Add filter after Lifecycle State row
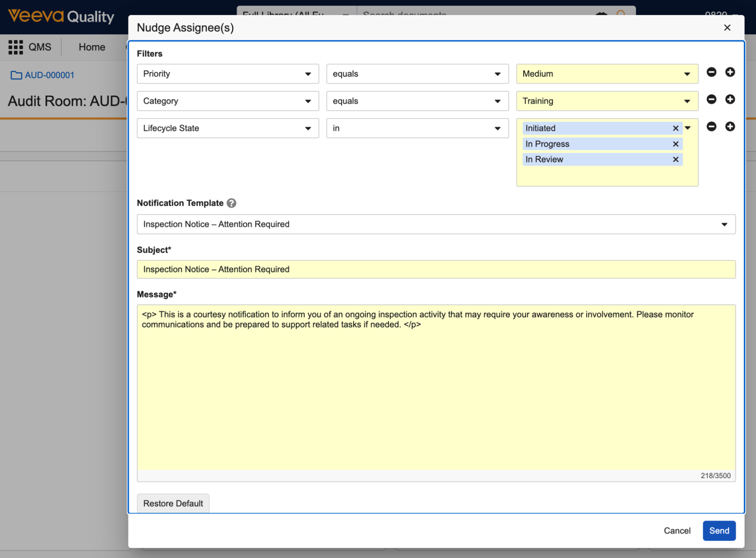The image size is (756, 558). 730,127
